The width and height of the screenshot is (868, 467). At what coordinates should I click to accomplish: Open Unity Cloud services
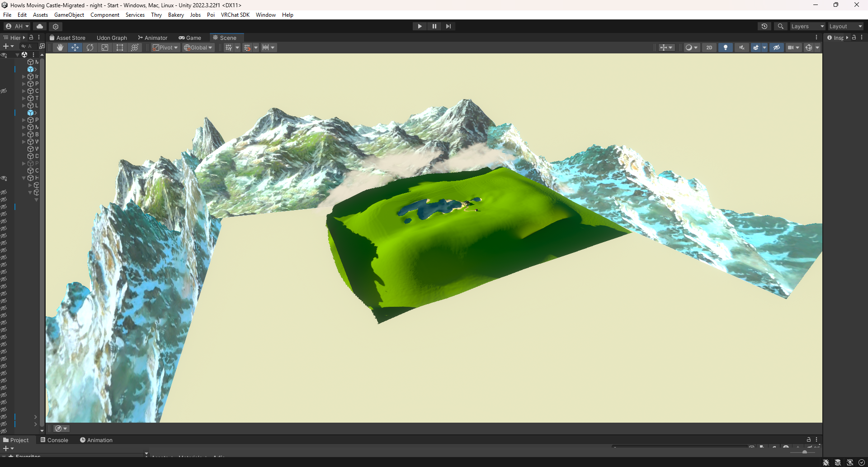point(40,26)
